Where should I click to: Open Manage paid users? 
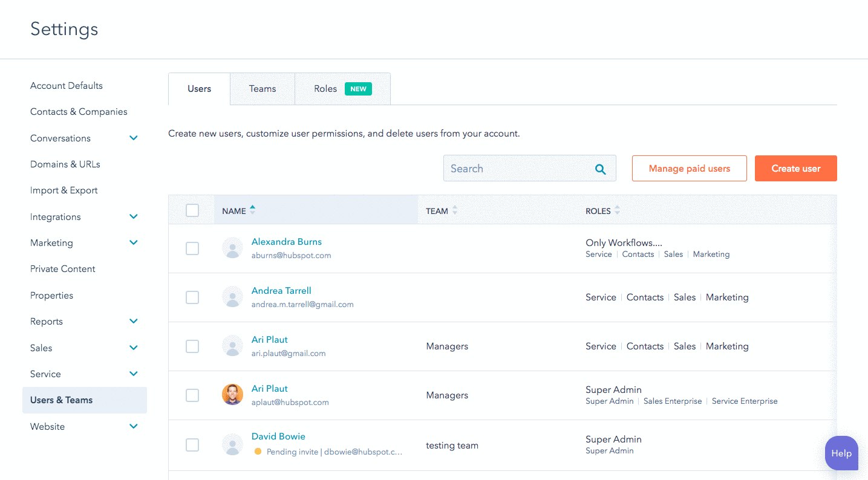[x=689, y=168]
